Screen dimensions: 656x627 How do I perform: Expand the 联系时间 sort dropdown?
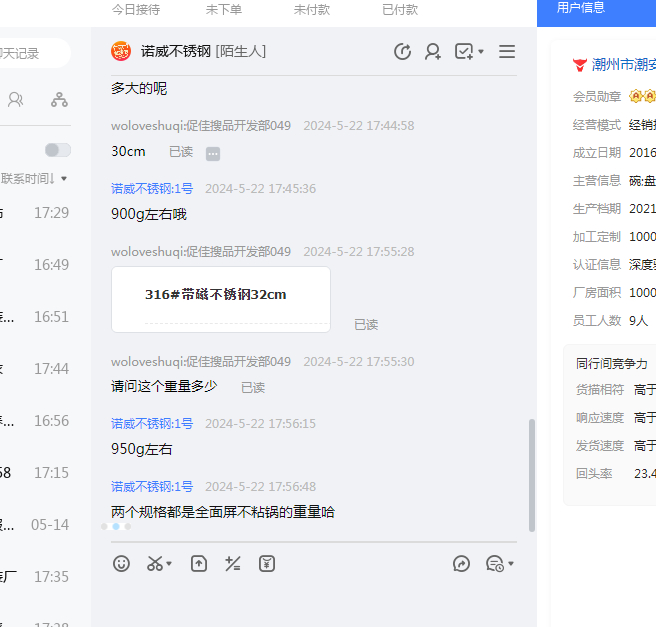pos(64,179)
